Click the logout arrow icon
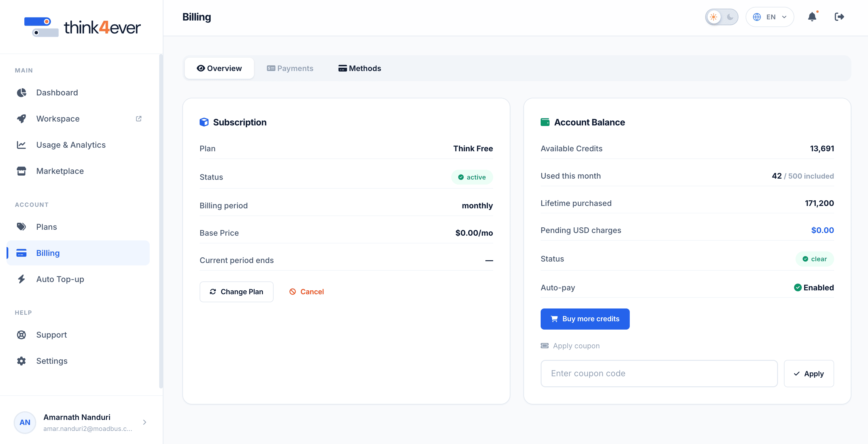868x444 pixels. 839,17
